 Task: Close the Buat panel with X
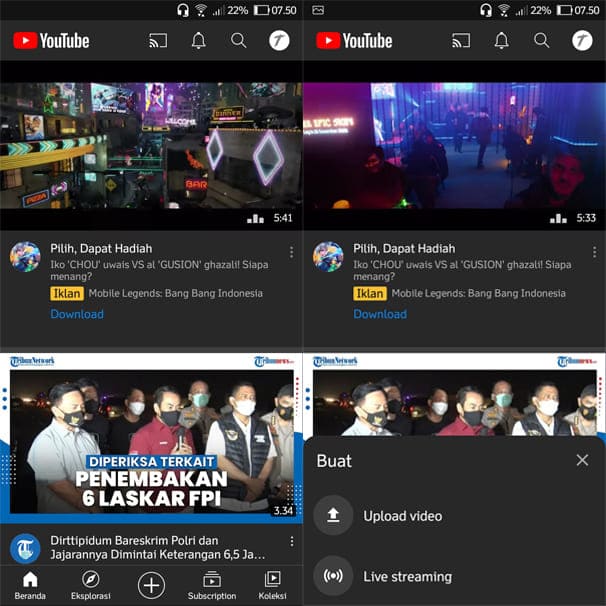coord(582,460)
